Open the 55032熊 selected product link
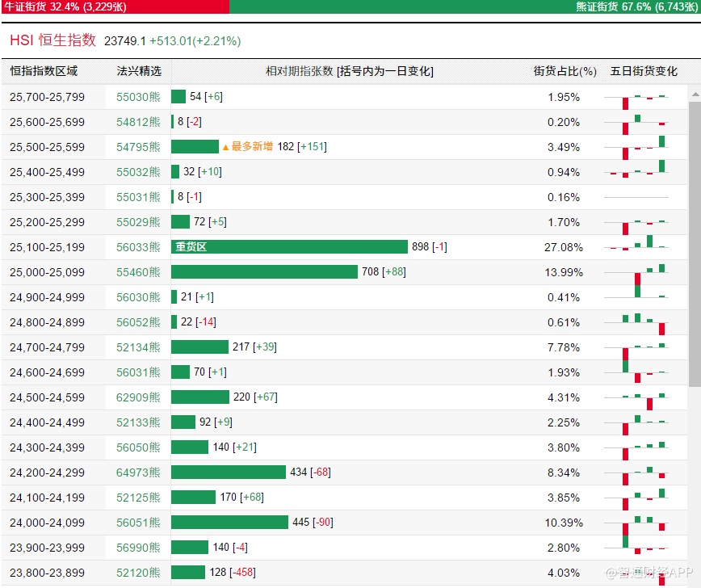 pos(138,172)
